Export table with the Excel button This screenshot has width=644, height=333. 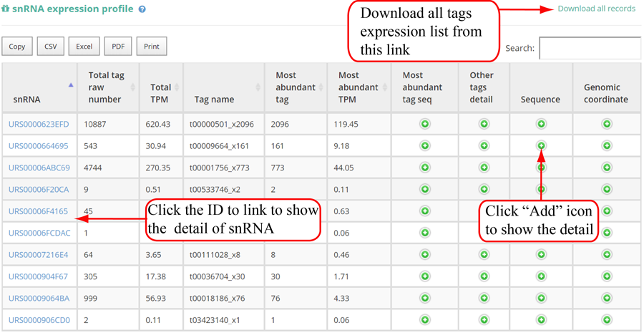84,47
